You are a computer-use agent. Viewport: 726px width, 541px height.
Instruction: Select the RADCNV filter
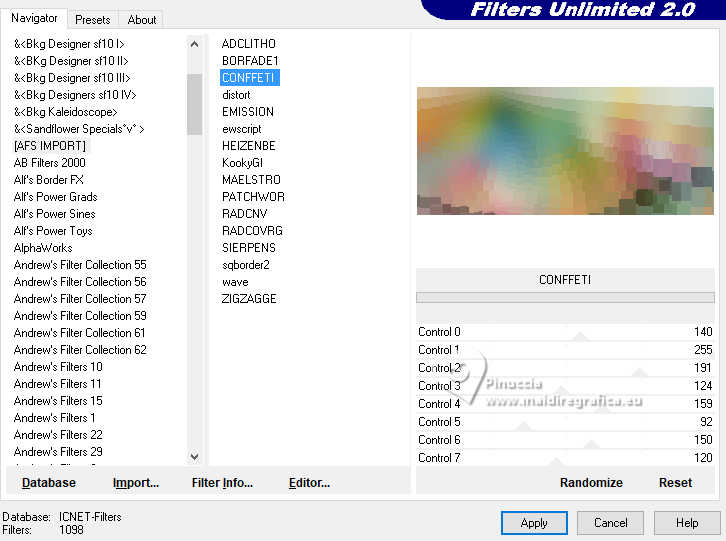point(244,214)
